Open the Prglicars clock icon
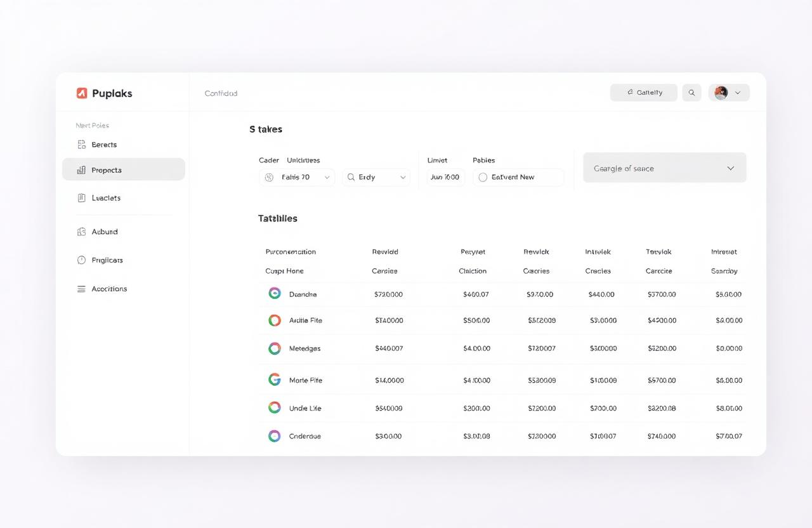The image size is (812, 528). coord(81,260)
